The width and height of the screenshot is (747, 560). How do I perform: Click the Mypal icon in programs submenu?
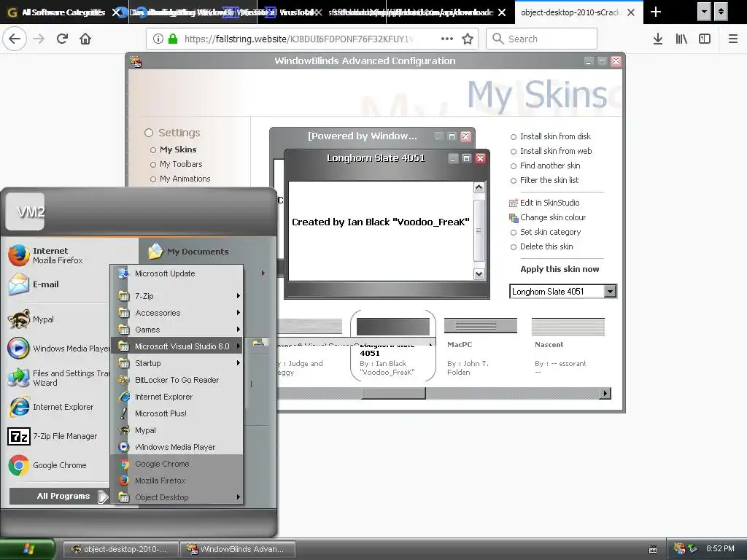click(124, 430)
